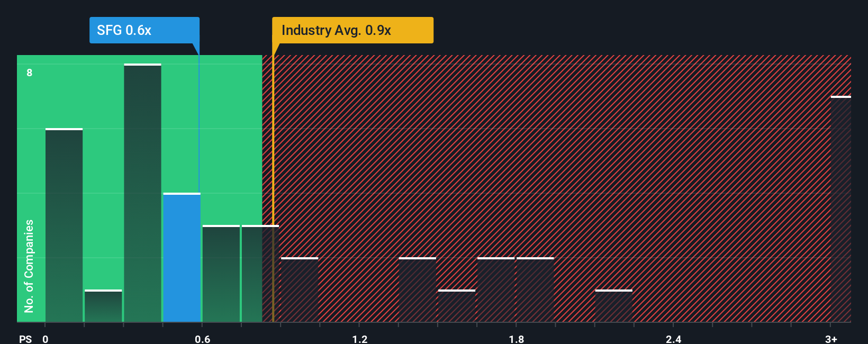Click the bar just right of 1.8 tick
Screen dimensions: 868x344
point(535,289)
